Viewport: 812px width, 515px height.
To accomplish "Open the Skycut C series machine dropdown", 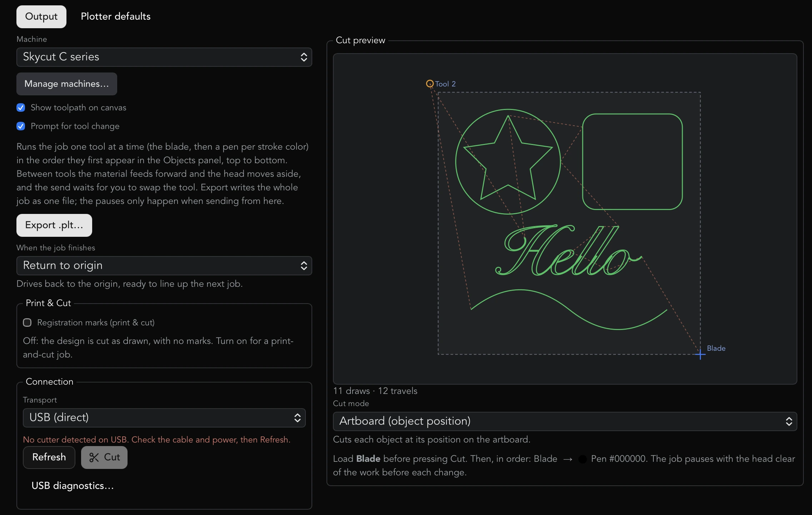I will pyautogui.click(x=164, y=57).
